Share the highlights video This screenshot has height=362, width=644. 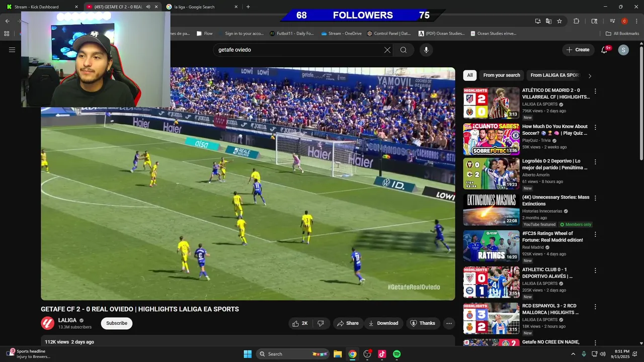tap(348, 323)
